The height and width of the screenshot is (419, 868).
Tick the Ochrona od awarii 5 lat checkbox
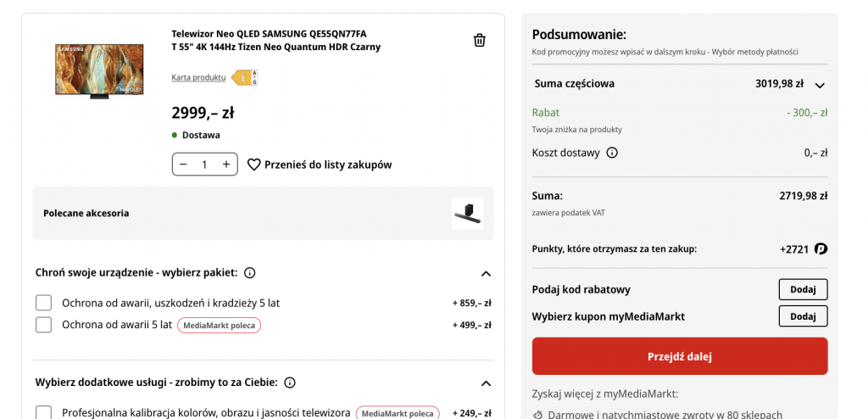[x=44, y=325]
